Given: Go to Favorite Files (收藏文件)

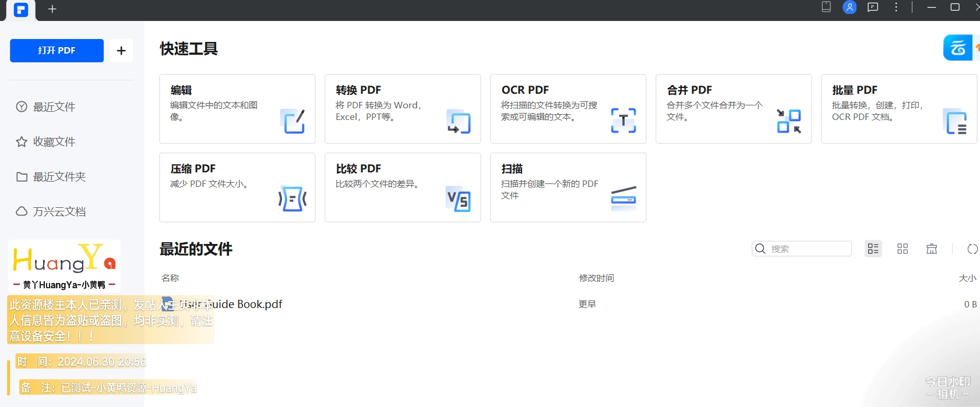Looking at the screenshot, I should 54,142.
